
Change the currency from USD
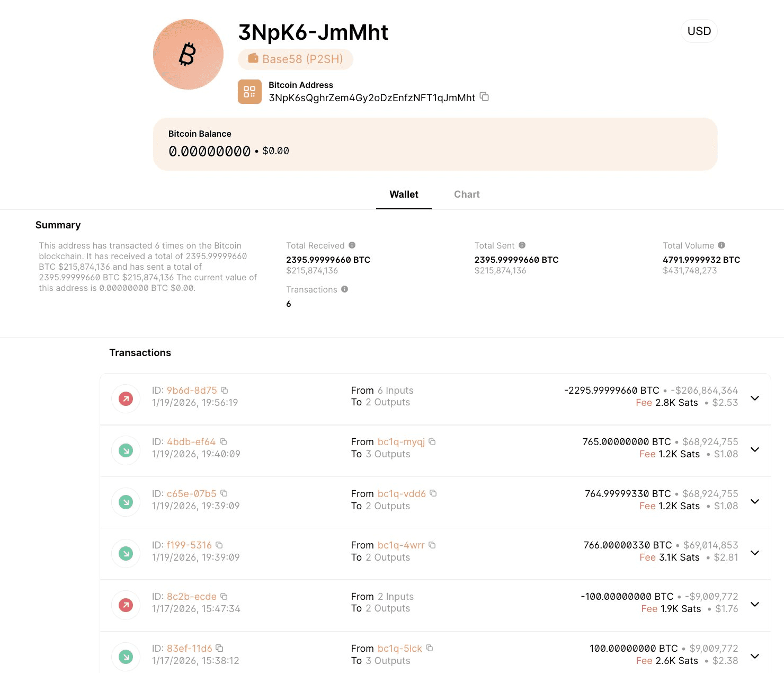click(x=699, y=31)
